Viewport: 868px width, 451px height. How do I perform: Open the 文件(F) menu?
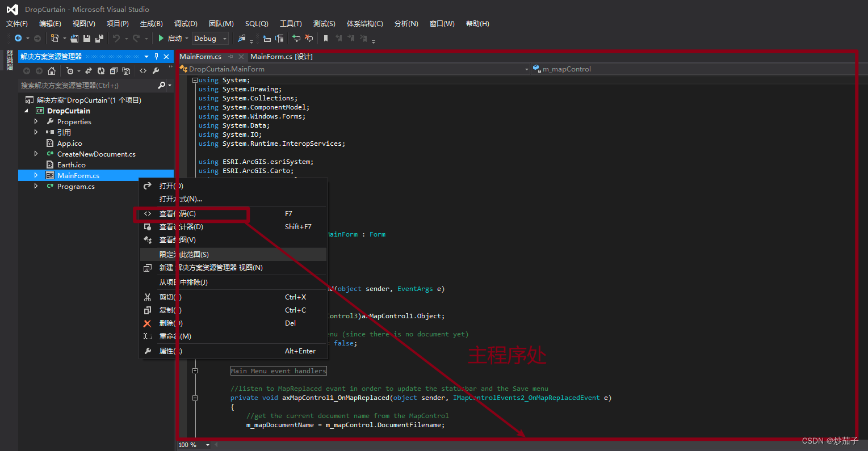[x=17, y=24]
